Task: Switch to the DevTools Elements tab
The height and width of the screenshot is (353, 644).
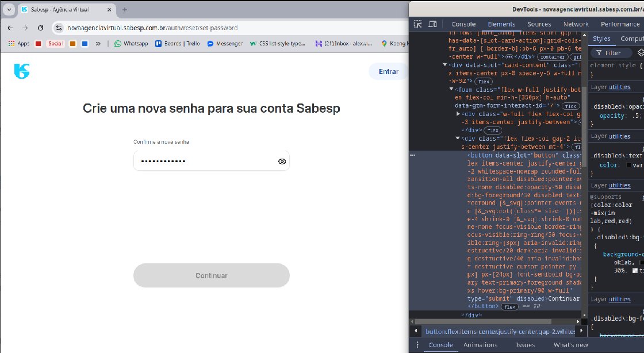Action: point(501,24)
